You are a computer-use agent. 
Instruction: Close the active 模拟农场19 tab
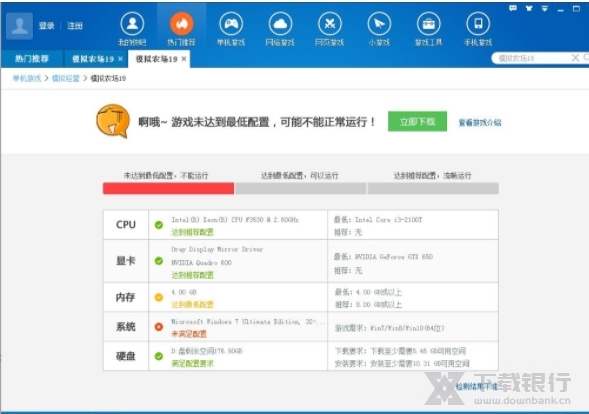[x=184, y=59]
